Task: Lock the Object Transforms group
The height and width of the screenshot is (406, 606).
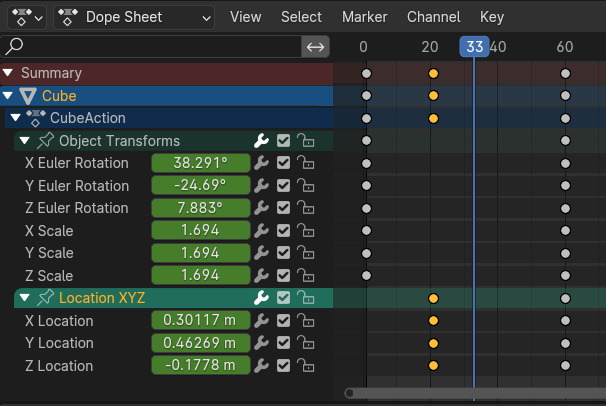Action: click(x=305, y=141)
